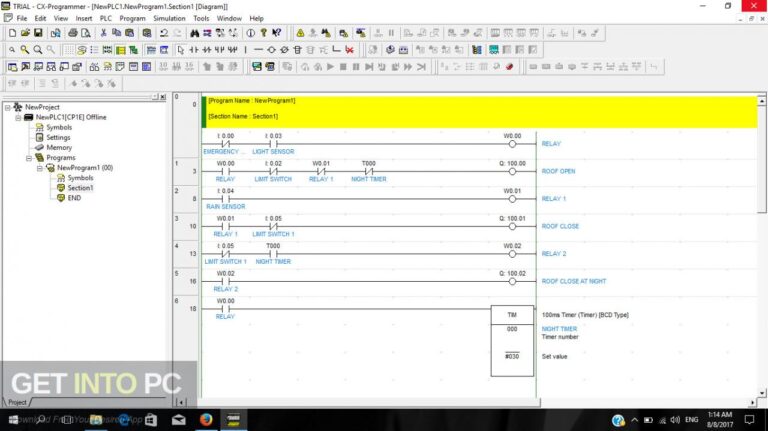Click the About info circle icon
Screen dimensions: 768x431
click(250, 33)
